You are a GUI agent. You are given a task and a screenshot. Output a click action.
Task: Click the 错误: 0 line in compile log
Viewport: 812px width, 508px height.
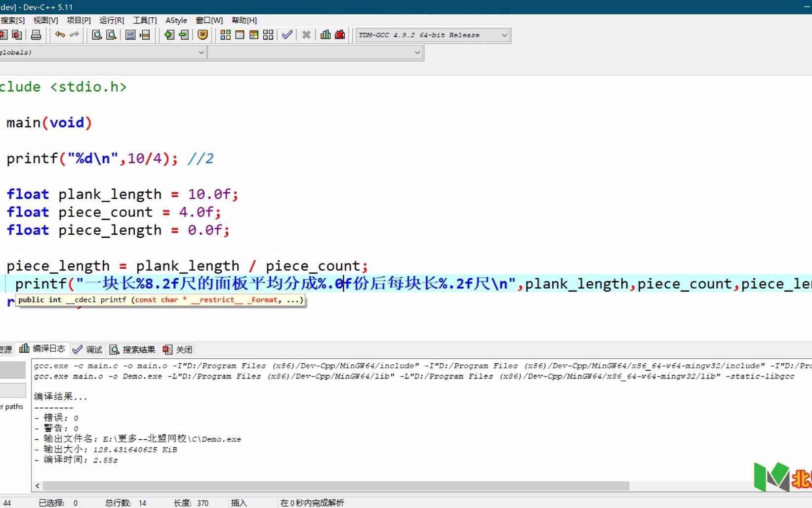(56, 418)
